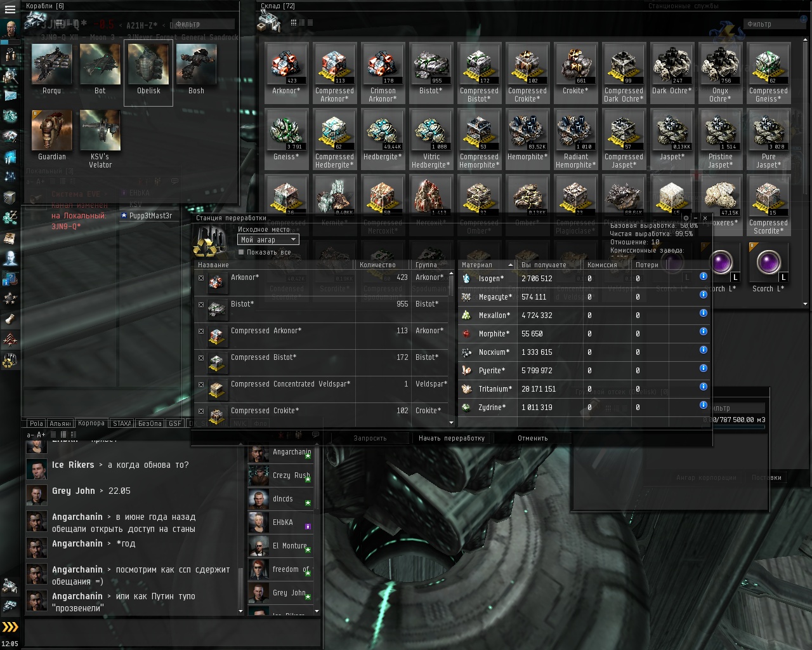Show info for the Tritanium material
The width and height of the screenshot is (812, 650).
[703, 387]
